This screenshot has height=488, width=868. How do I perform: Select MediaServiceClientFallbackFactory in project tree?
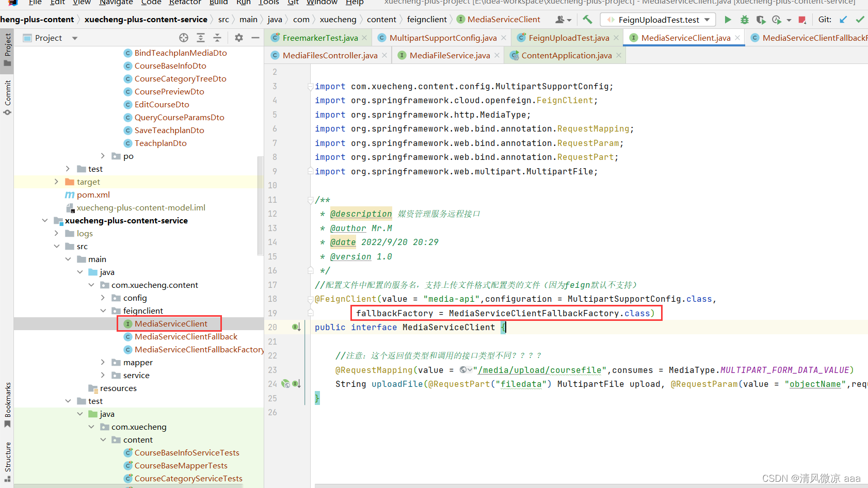[x=199, y=349]
